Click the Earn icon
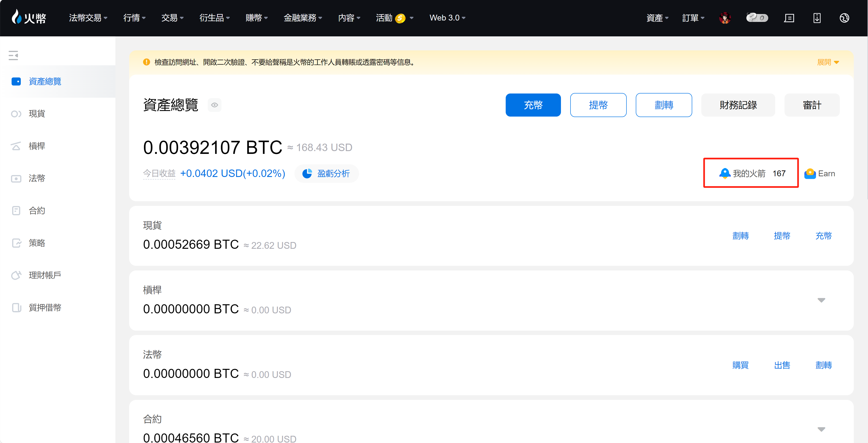Screen dimensions: 868x443 coord(810,173)
